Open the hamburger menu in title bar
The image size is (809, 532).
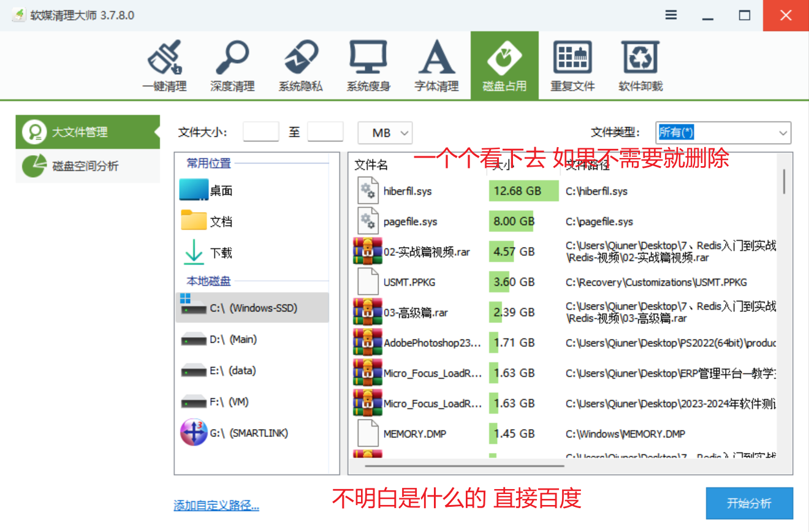pos(672,15)
